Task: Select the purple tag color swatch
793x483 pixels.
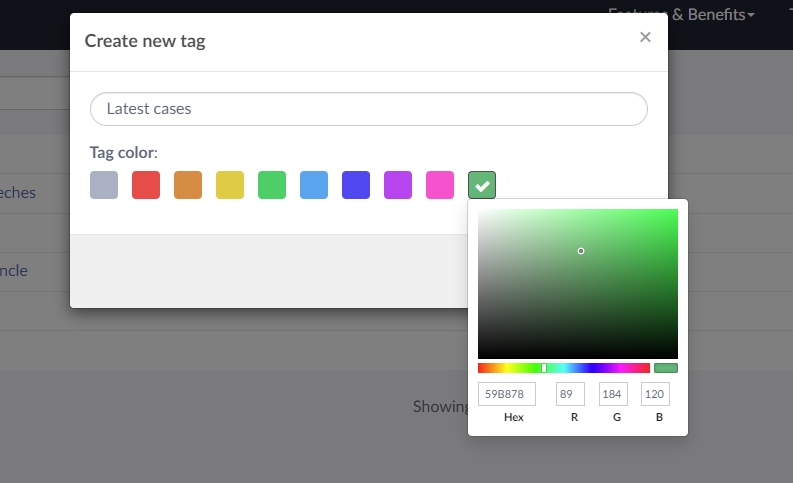Action: [x=398, y=185]
